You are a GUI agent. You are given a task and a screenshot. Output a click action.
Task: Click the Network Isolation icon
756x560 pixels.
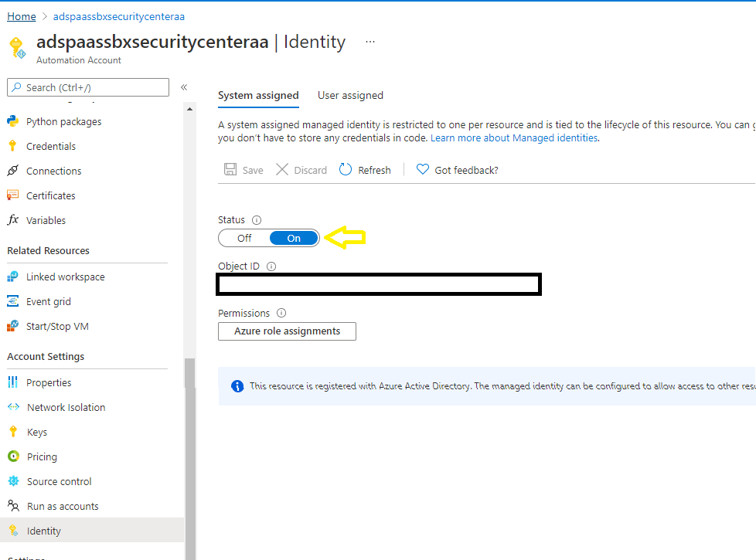click(x=13, y=407)
